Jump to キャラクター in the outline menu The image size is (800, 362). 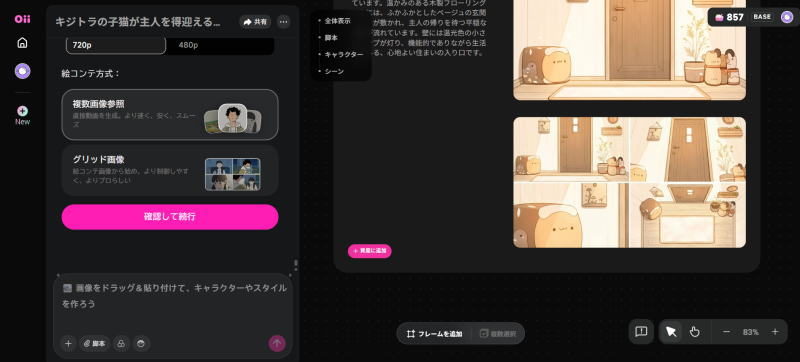[x=343, y=55]
